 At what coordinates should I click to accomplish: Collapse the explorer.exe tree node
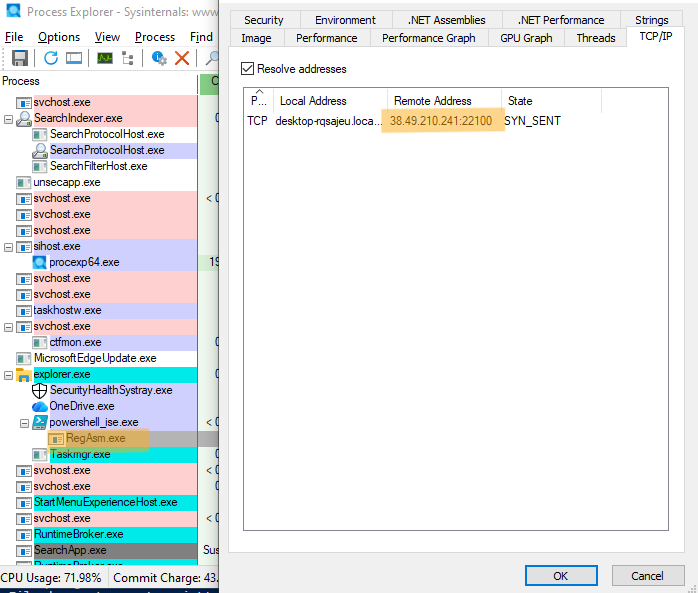[x=9, y=374]
